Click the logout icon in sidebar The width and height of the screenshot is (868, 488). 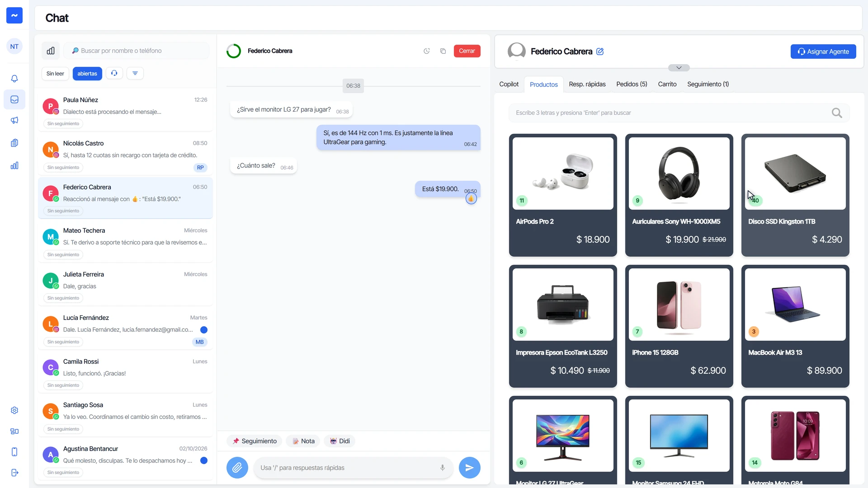(x=14, y=473)
